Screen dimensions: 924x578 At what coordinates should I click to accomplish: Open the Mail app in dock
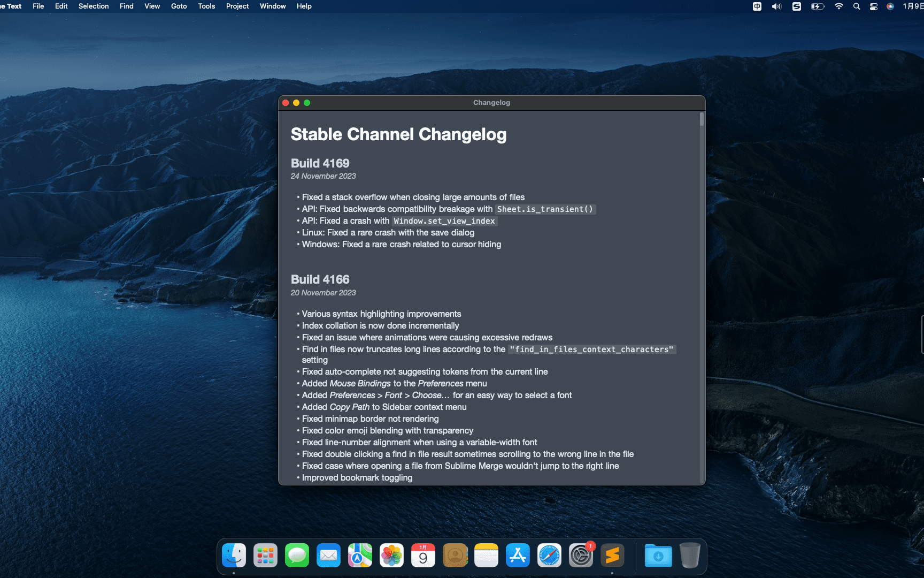pos(328,556)
